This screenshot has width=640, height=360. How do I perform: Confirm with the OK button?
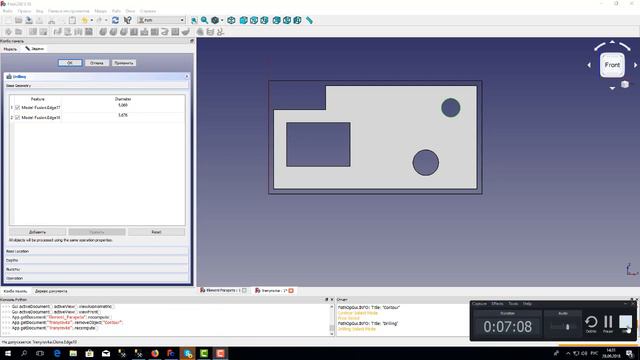(x=70, y=63)
